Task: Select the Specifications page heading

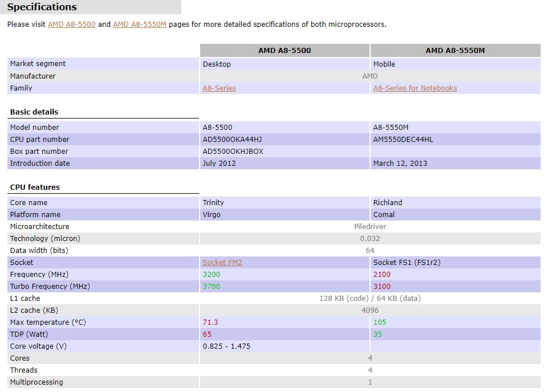Action: point(42,7)
